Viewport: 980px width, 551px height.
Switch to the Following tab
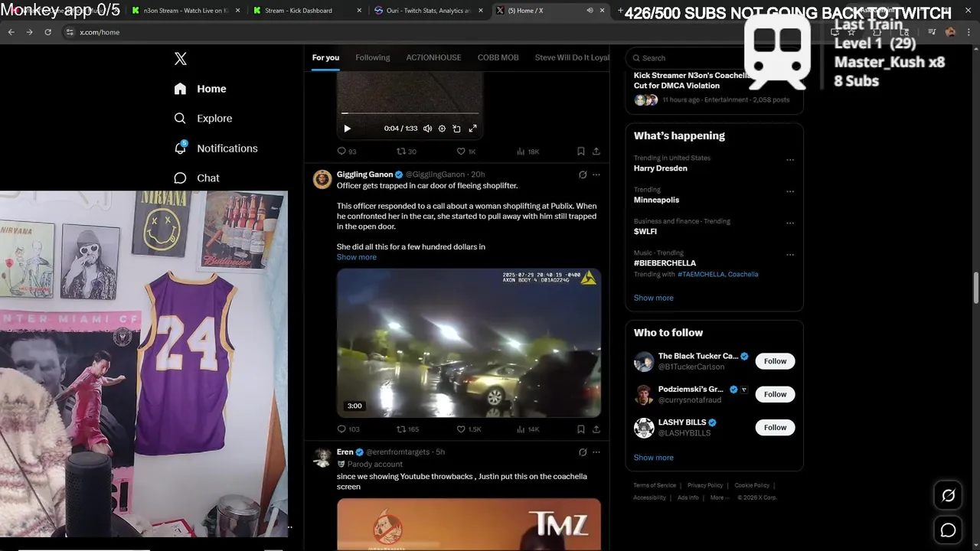373,57
